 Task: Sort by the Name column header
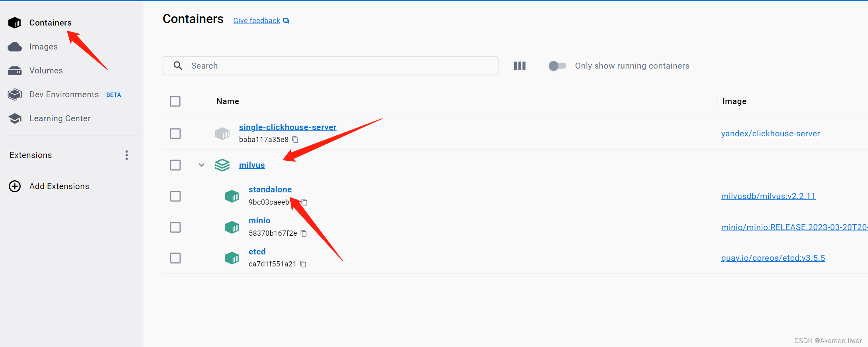[228, 101]
